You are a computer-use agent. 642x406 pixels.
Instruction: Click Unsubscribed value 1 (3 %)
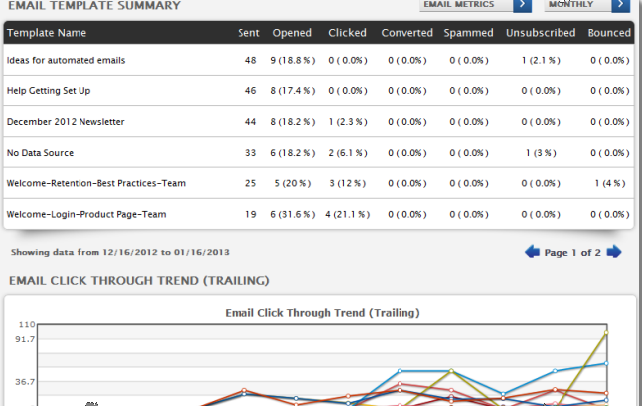(x=541, y=153)
